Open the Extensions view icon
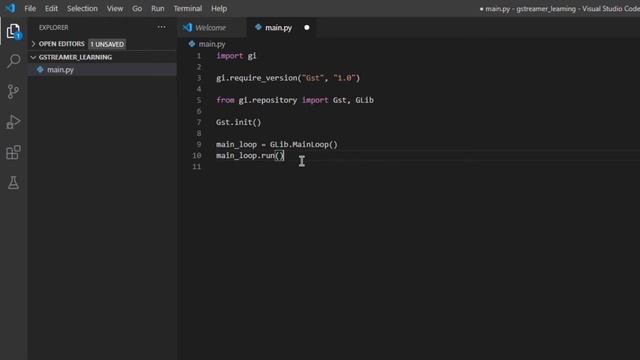 (13, 152)
